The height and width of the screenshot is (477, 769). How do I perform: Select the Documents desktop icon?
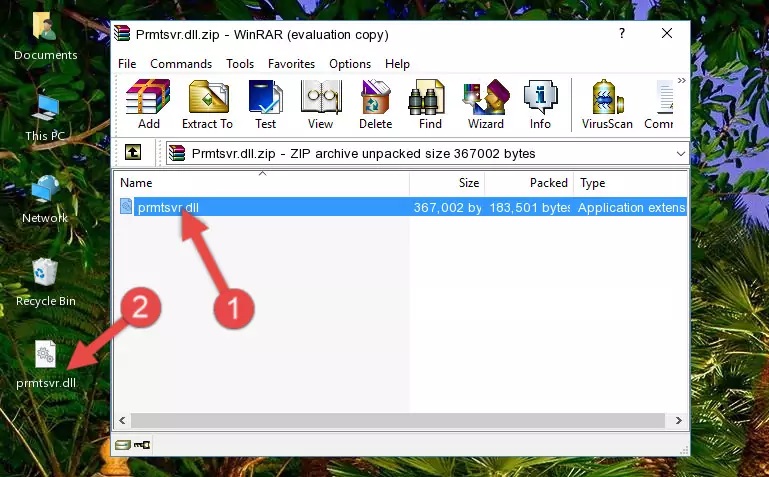pyautogui.click(x=45, y=36)
